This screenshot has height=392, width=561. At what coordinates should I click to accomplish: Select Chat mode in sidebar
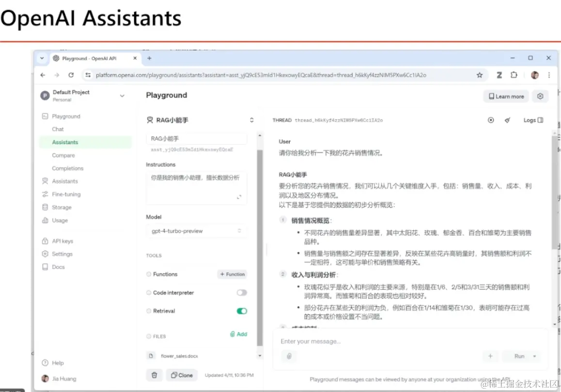point(58,129)
